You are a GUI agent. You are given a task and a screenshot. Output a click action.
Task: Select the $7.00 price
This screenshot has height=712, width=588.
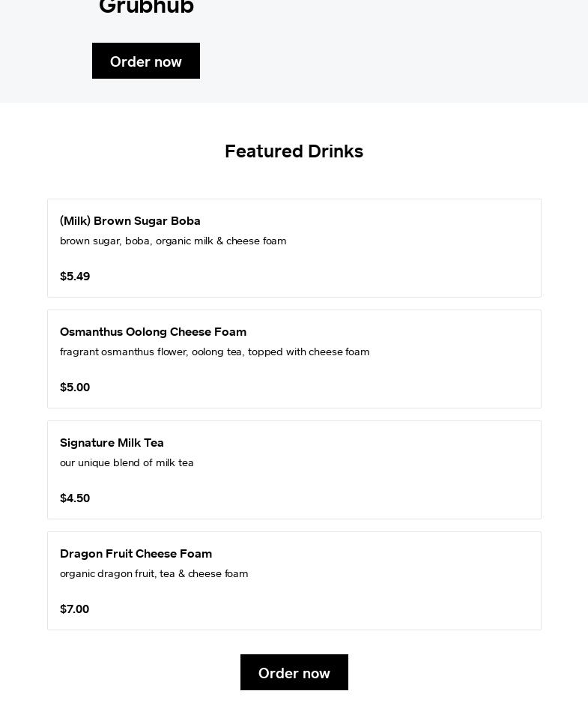[74, 609]
